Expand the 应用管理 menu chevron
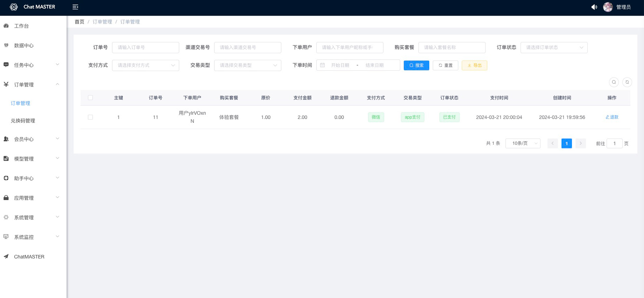 click(x=58, y=198)
